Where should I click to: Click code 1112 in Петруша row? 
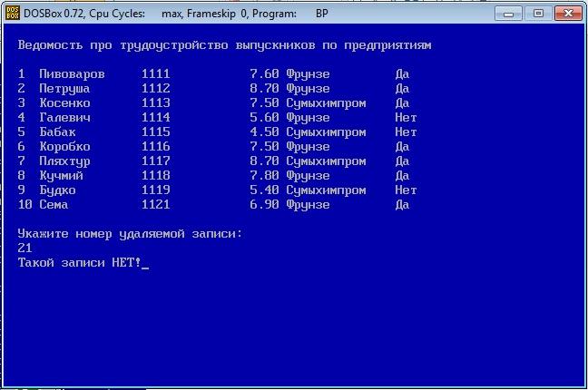pyautogui.click(x=156, y=89)
